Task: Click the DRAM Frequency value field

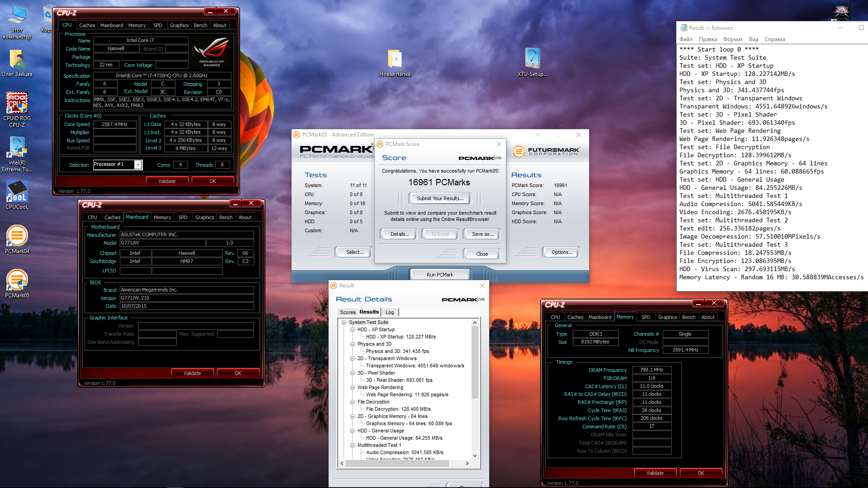Action: click(x=651, y=370)
